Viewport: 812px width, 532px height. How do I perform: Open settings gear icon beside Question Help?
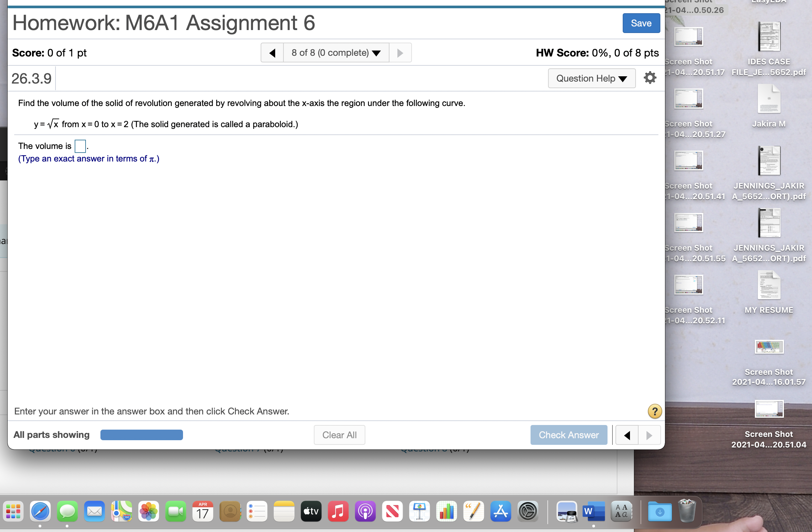coord(649,78)
